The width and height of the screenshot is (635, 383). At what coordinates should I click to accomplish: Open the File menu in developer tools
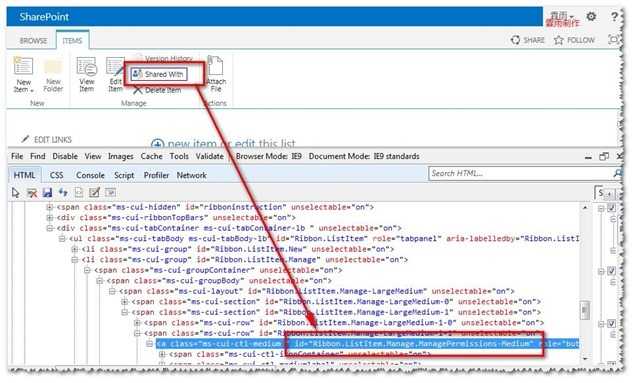pos(17,156)
